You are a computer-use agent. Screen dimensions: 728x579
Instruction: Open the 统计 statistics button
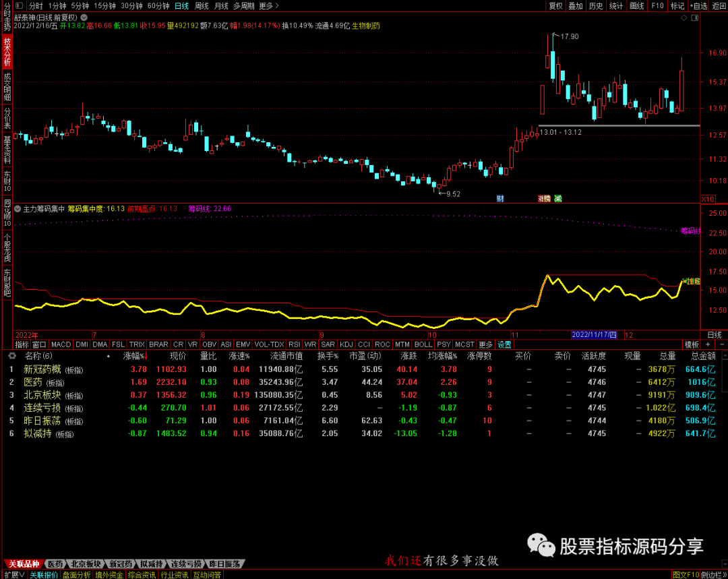coord(616,5)
